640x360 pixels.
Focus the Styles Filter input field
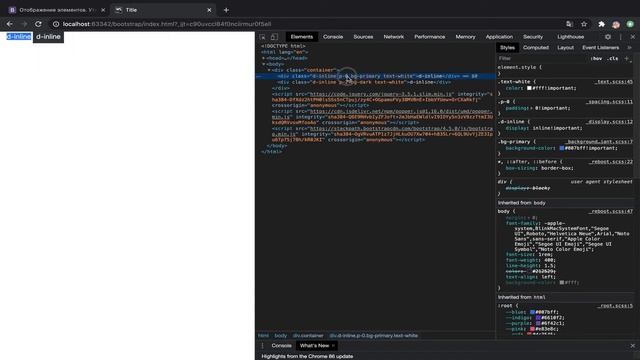(x=542, y=58)
